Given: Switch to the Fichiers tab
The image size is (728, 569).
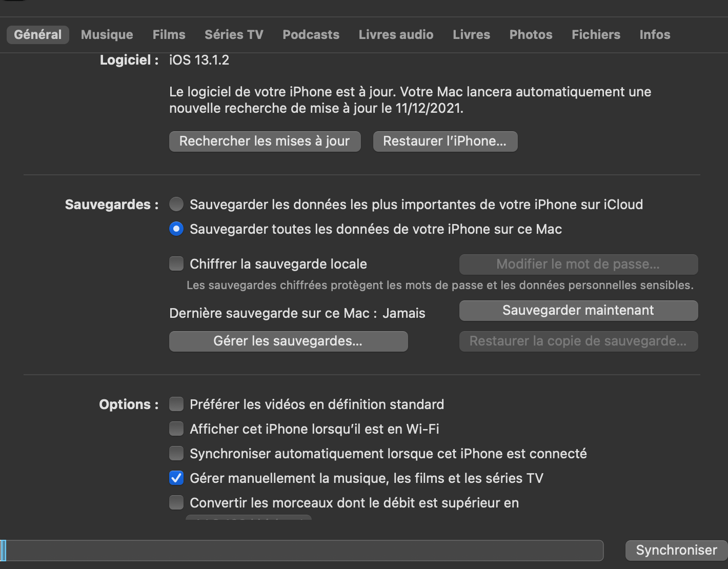Looking at the screenshot, I should (x=596, y=34).
